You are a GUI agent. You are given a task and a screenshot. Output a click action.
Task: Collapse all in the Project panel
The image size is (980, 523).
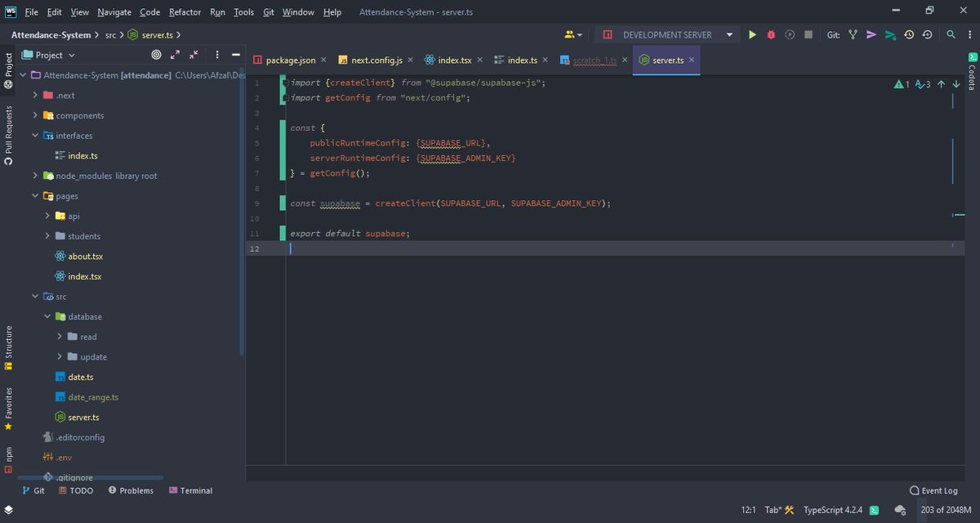[x=194, y=55]
